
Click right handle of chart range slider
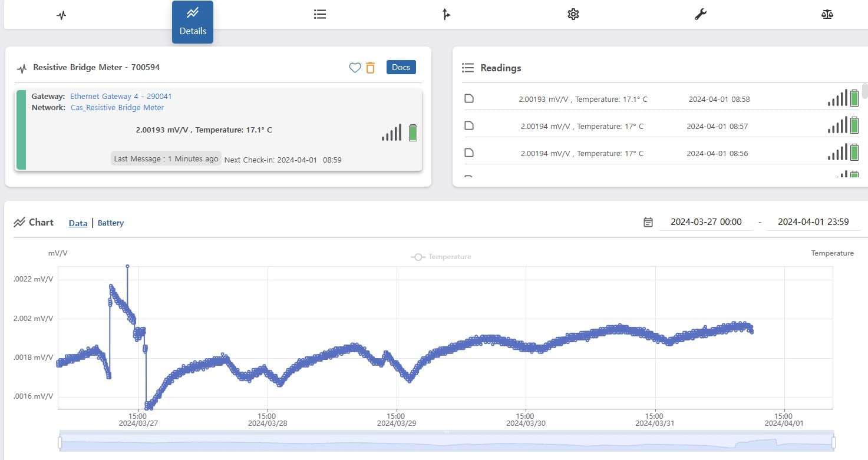point(833,442)
